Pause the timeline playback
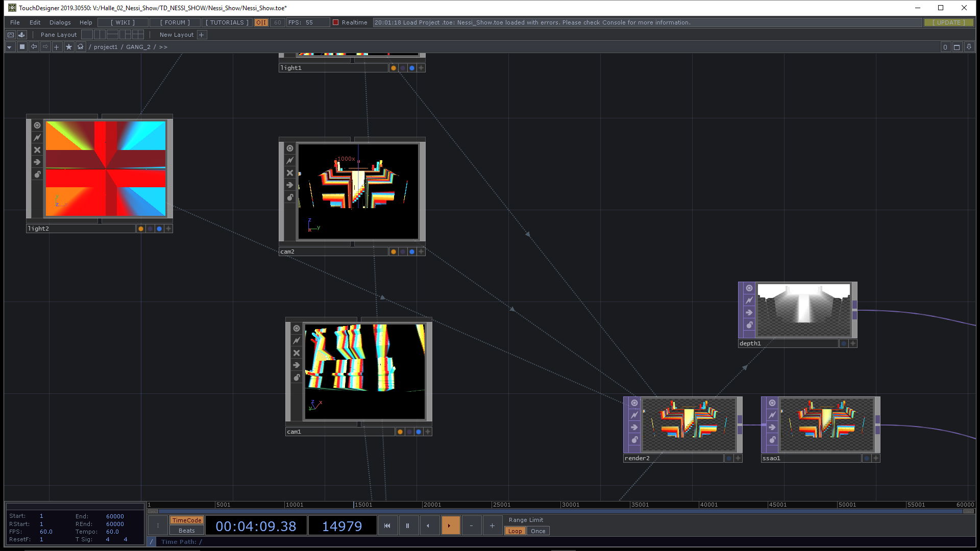 [x=407, y=525]
